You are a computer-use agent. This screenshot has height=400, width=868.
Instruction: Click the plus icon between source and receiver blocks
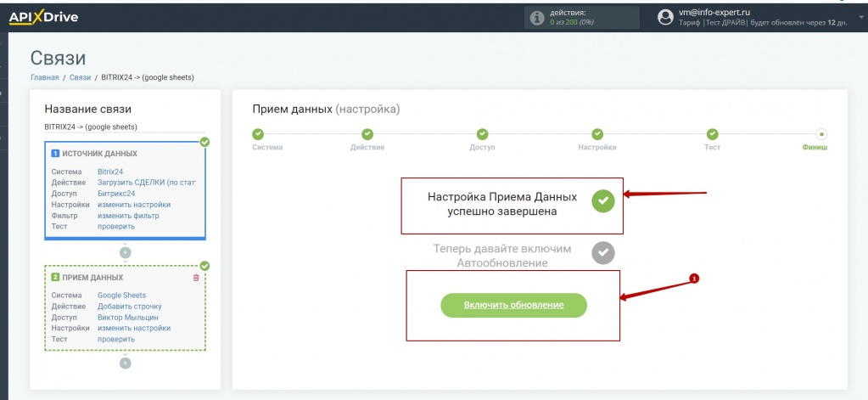pyautogui.click(x=126, y=252)
